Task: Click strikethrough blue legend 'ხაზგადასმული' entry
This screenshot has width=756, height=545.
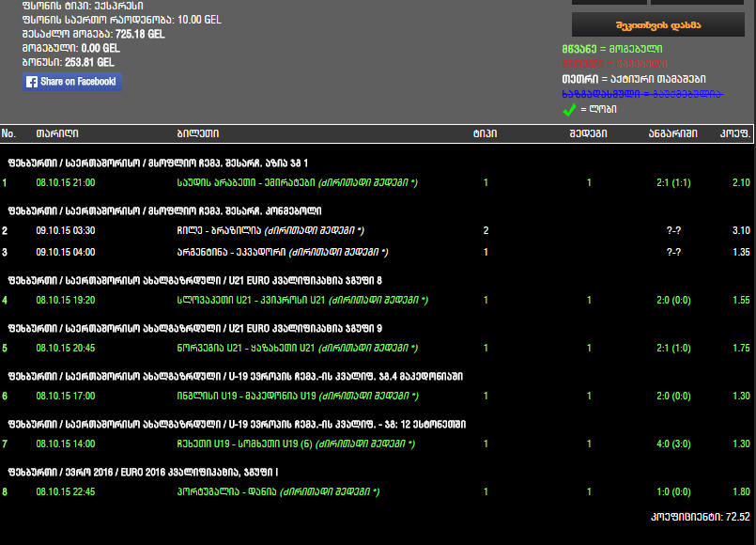Action: pyautogui.click(x=642, y=94)
